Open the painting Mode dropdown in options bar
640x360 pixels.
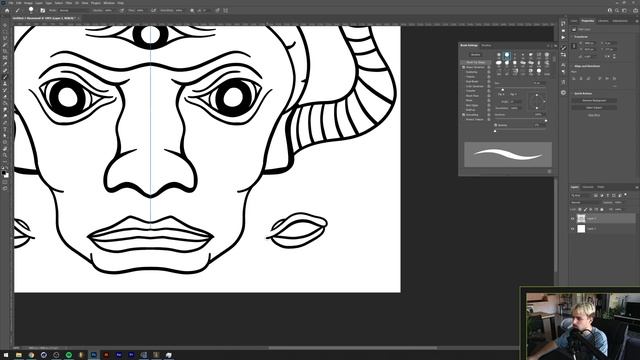(75, 11)
